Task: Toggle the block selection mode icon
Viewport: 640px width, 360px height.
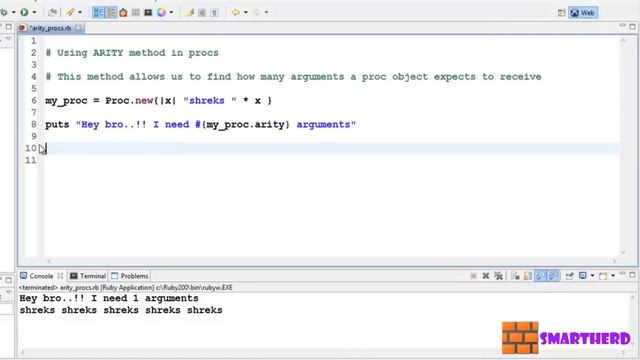Action: pyautogui.click(x=202, y=13)
